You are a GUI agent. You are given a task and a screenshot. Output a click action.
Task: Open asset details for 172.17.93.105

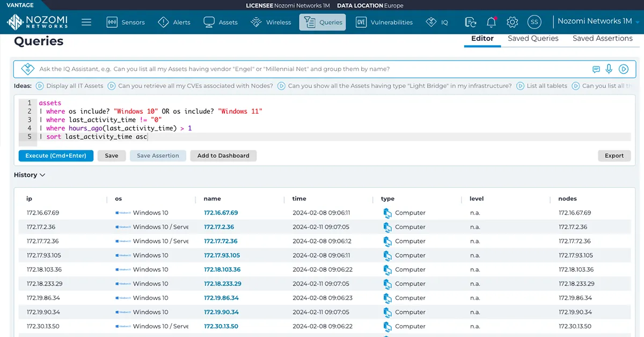222,255
